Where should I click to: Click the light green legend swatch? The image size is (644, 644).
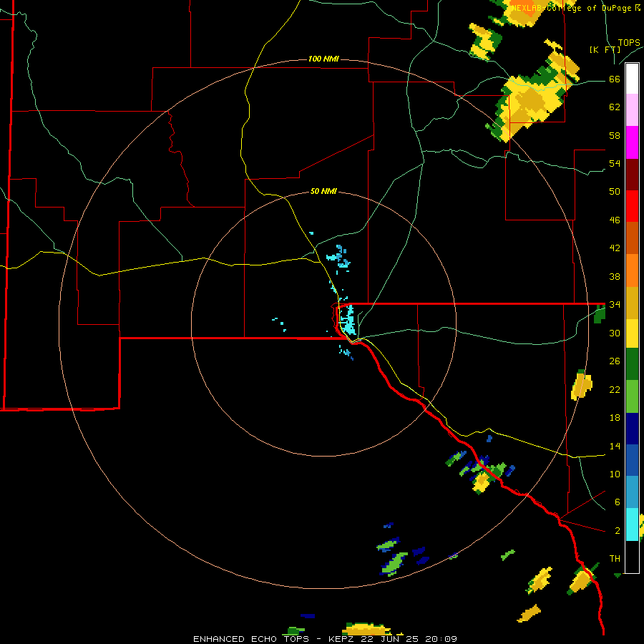(x=632, y=396)
